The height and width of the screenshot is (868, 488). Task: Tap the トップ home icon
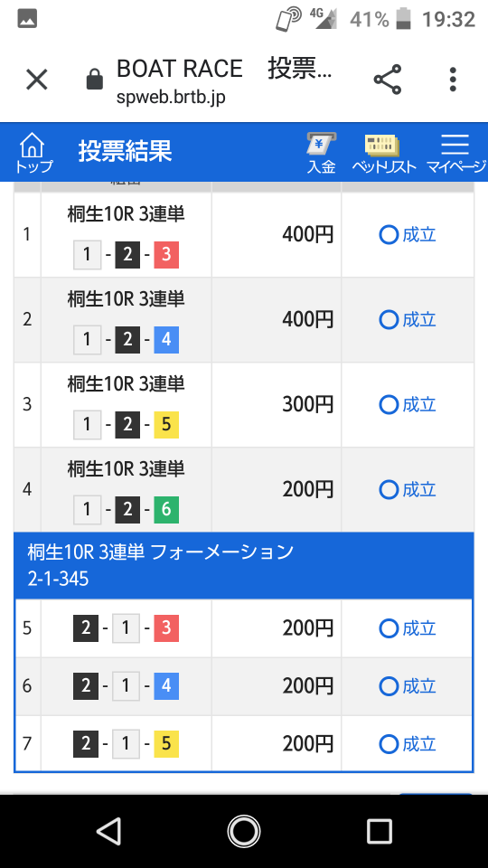click(33, 152)
